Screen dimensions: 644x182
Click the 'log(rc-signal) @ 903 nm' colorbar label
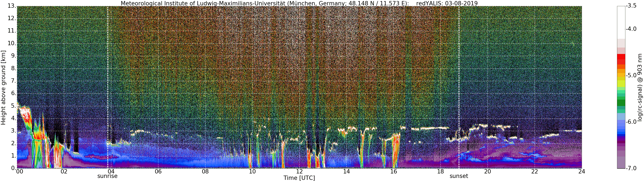click(x=640, y=88)
